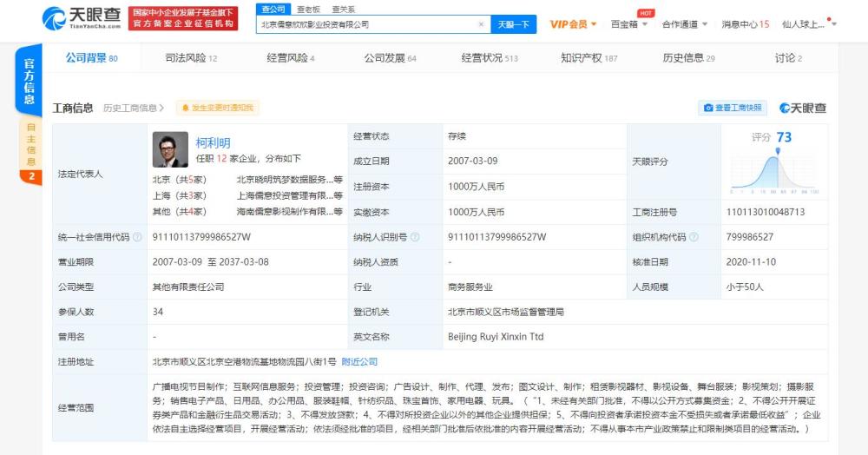This screenshot has width=868, height=455.
Task: Select the 司法风险 tab
Action: click(191, 57)
